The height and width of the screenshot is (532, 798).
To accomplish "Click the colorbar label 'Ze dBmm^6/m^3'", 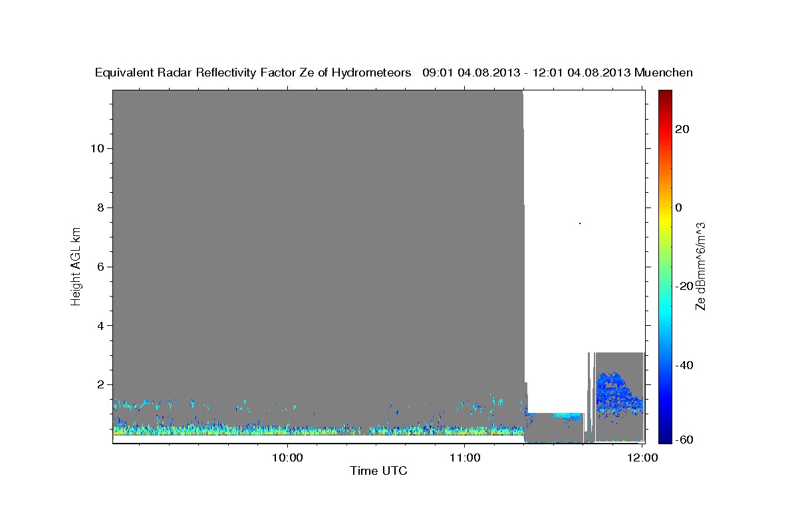I will tap(700, 266).
